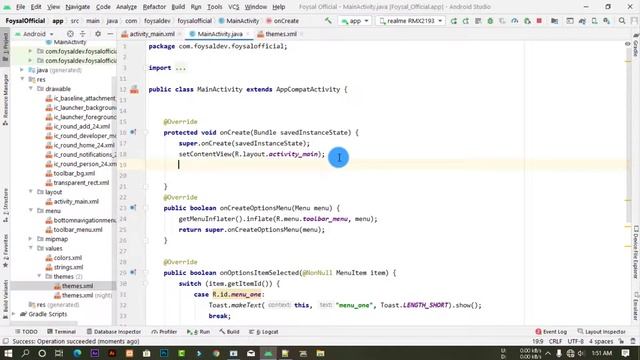Open Windows Start menu

click(8, 353)
